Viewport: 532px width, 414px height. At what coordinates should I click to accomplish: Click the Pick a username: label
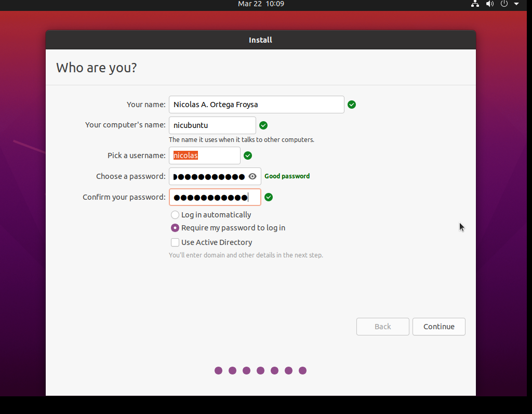[x=137, y=156]
